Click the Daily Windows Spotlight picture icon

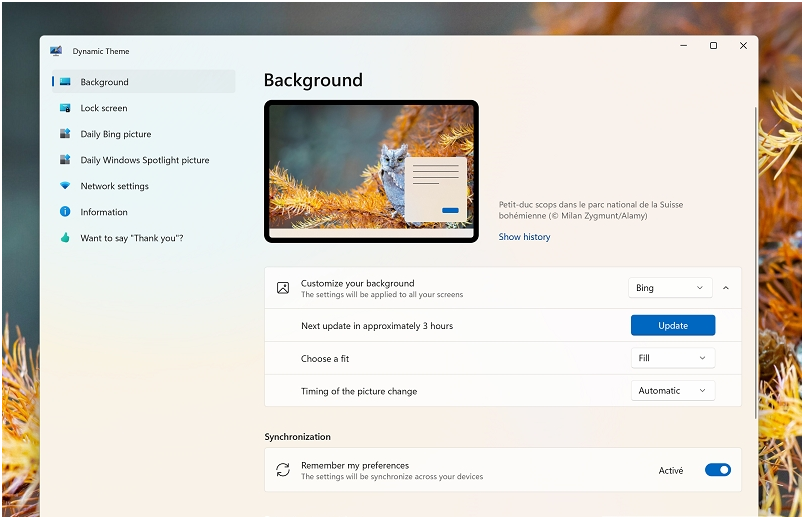65,160
